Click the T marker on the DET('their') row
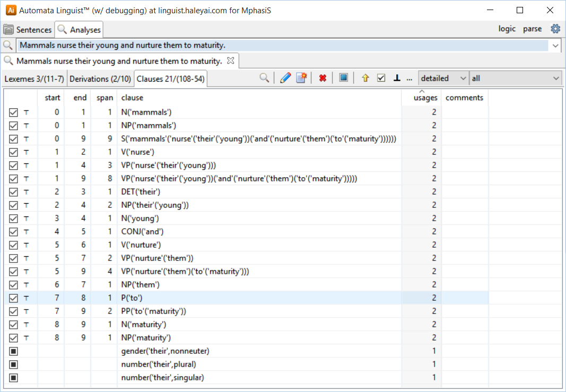 27,192
